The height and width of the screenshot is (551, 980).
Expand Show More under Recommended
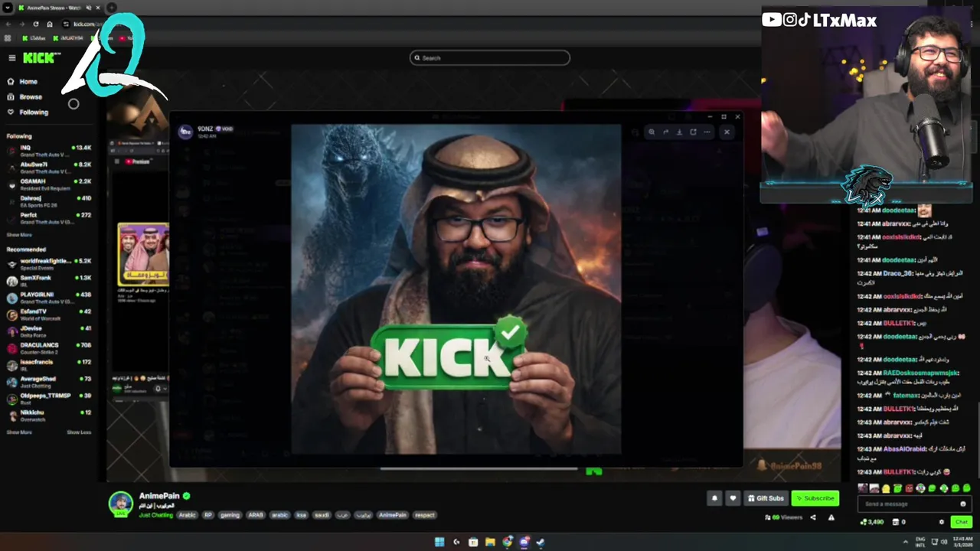pos(19,432)
